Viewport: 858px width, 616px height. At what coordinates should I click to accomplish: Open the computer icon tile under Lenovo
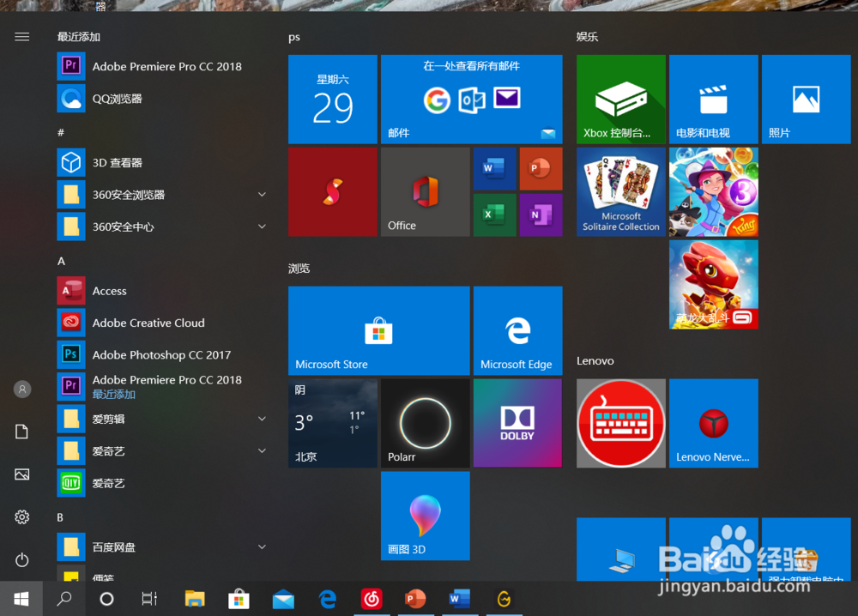[621, 549]
